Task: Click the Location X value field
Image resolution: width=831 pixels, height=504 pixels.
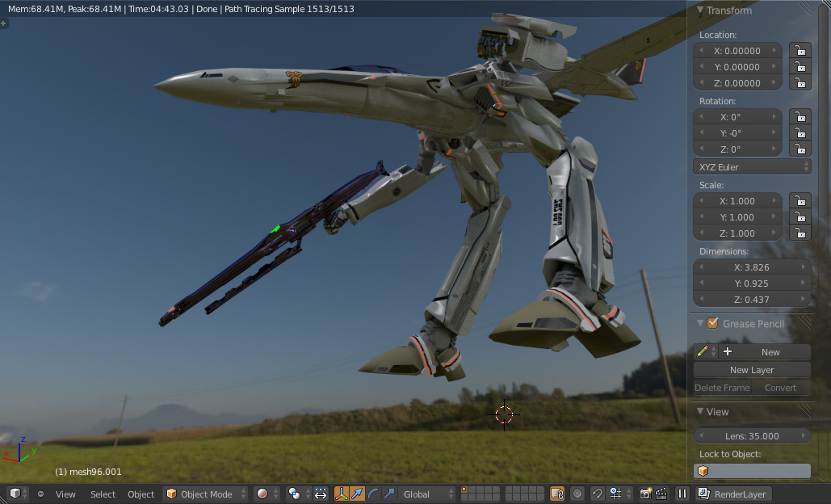Action: coord(737,51)
